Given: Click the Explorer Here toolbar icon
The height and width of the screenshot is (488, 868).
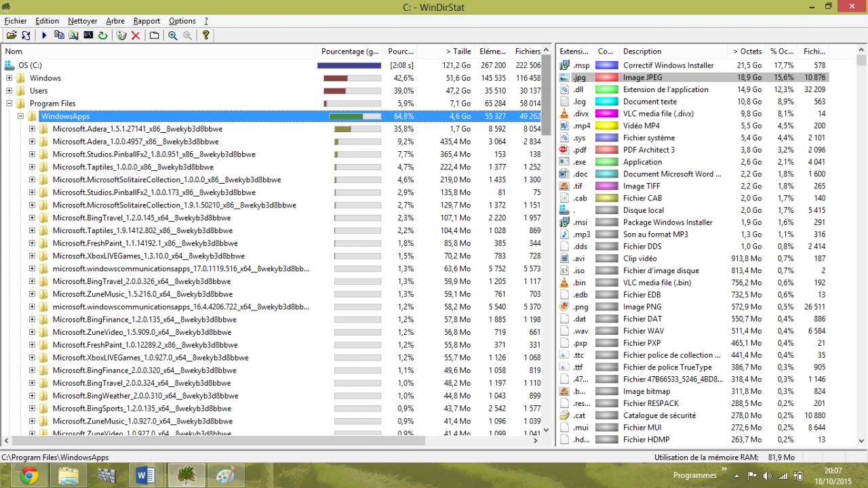Looking at the screenshot, I should tap(73, 35).
